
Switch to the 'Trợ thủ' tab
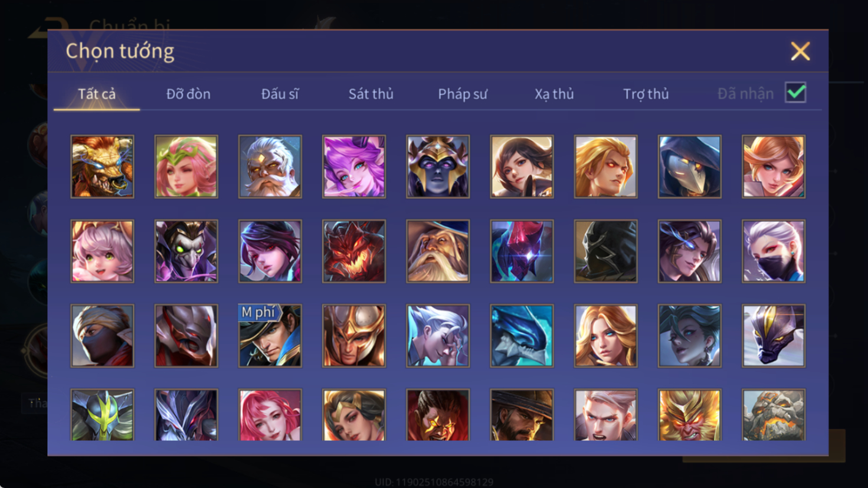(646, 94)
